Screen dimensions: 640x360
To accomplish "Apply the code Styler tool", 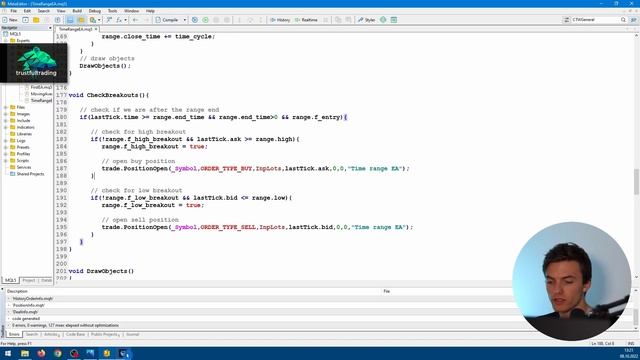I will (x=367, y=20).
